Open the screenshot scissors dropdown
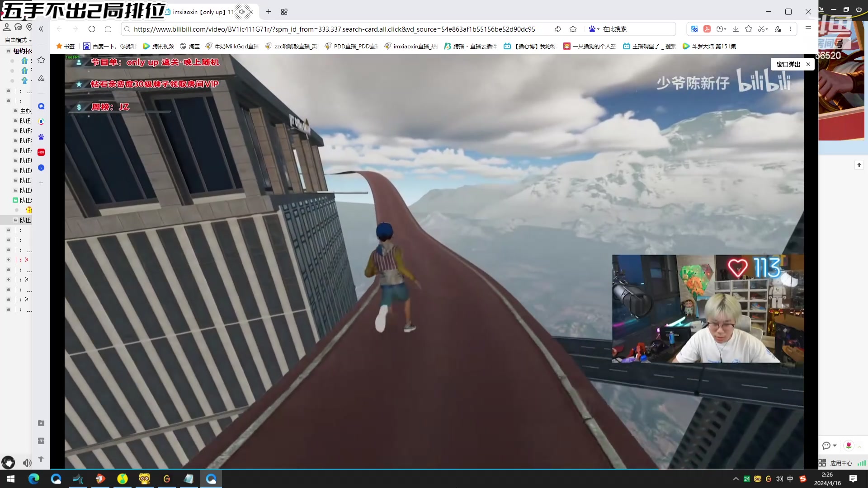Image resolution: width=868 pixels, height=488 pixels. (763, 29)
